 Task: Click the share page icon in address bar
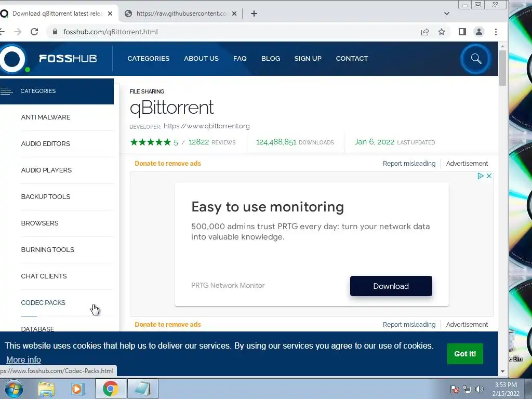click(425, 32)
